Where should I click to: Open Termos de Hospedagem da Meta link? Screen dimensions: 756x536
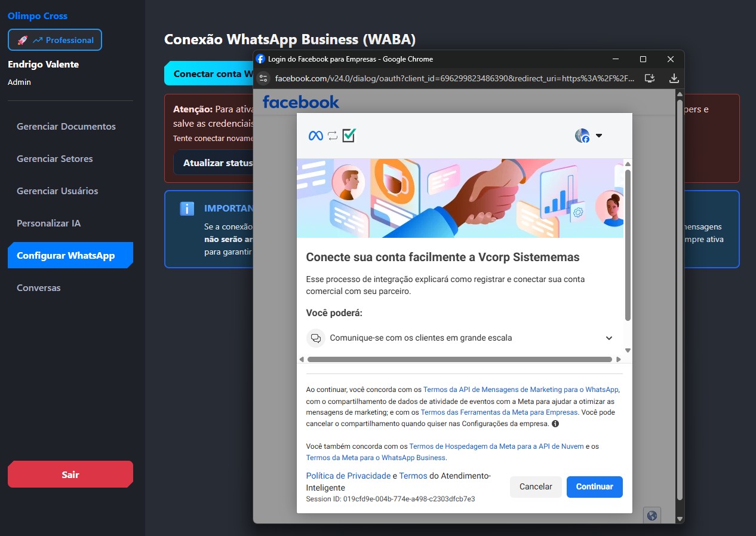pyautogui.click(x=497, y=446)
